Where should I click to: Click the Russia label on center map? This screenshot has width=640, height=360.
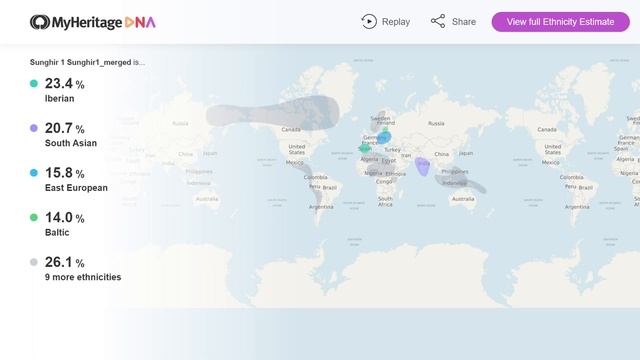click(x=436, y=123)
